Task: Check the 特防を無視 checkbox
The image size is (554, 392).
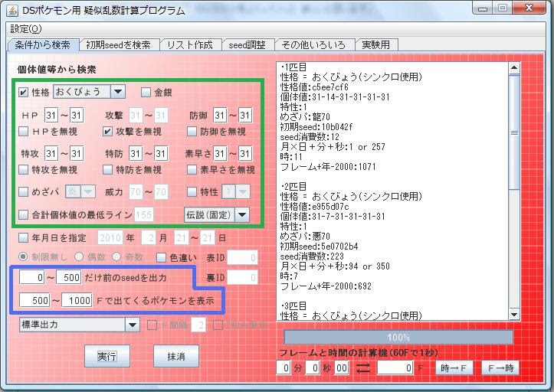Action: (107, 170)
